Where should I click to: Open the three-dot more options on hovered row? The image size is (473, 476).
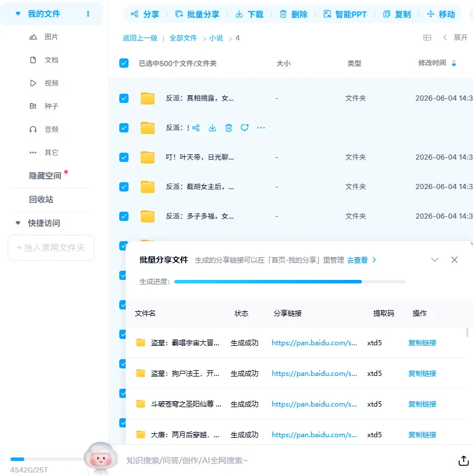tap(261, 128)
